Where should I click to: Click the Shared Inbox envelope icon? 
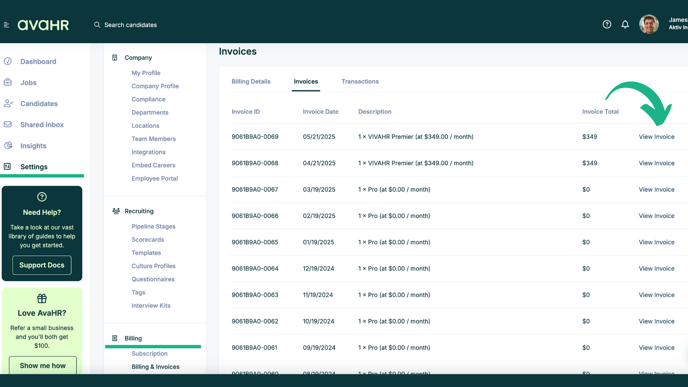8,124
